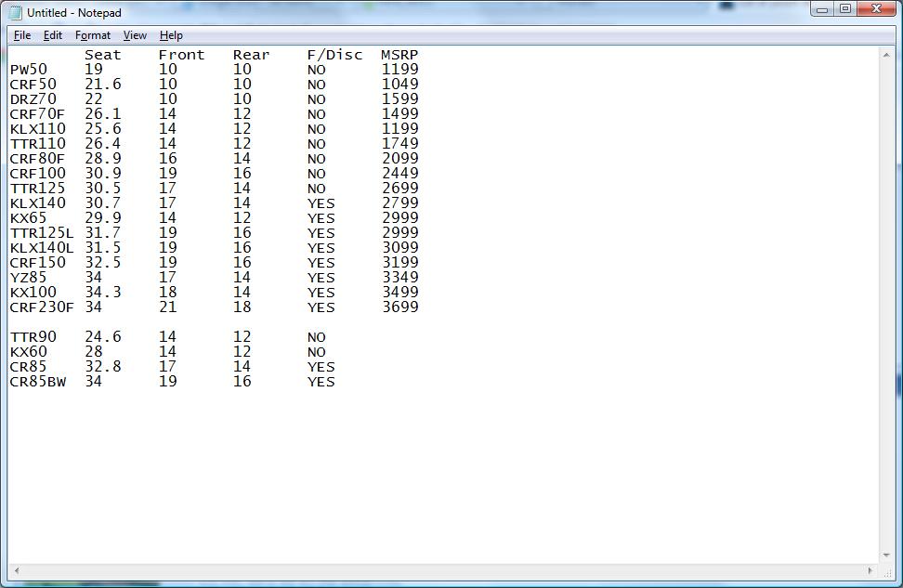Viewport: 903px width, 588px height.
Task: Click the 'MSRP' column header text
Action: [399, 55]
